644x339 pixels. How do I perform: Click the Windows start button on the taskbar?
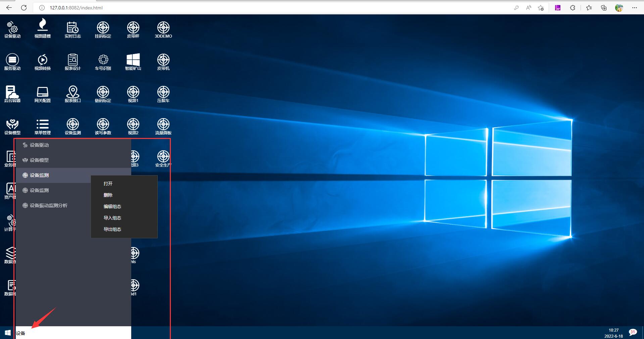click(8, 333)
